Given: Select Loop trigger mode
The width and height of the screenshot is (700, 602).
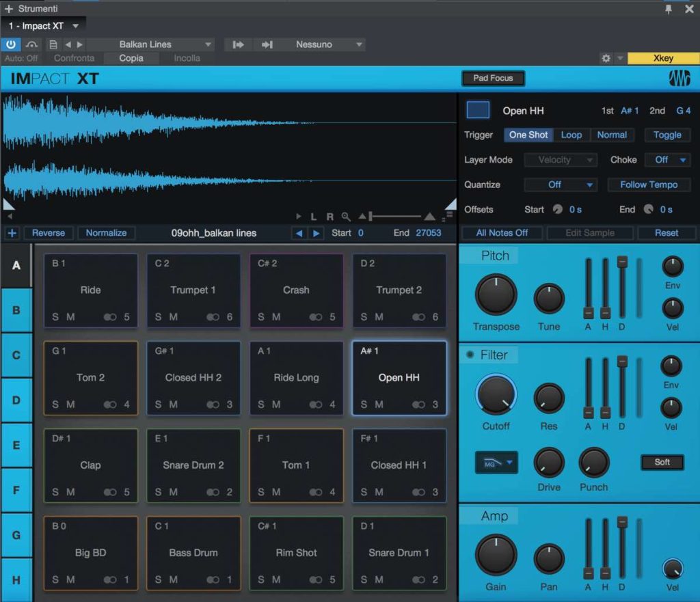Looking at the screenshot, I should [x=571, y=135].
